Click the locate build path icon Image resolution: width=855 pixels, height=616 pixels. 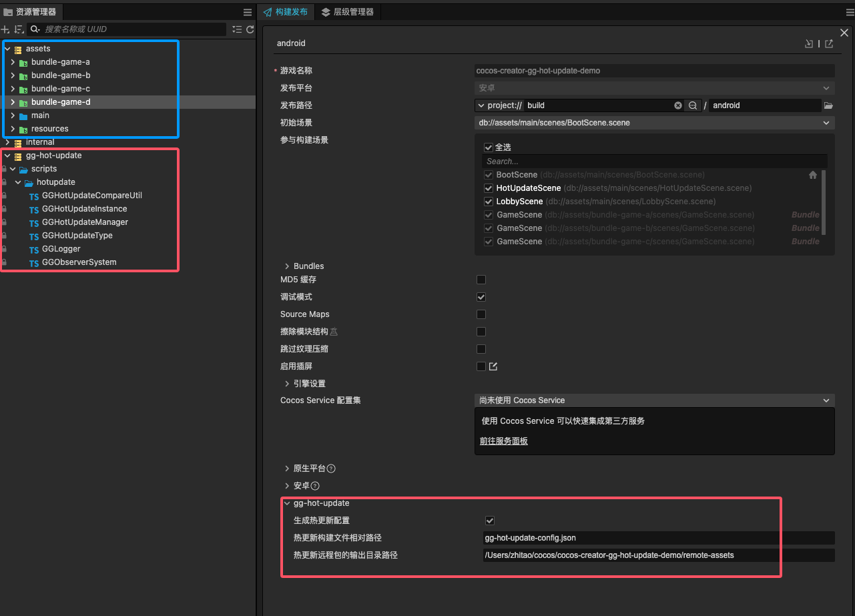click(x=693, y=105)
